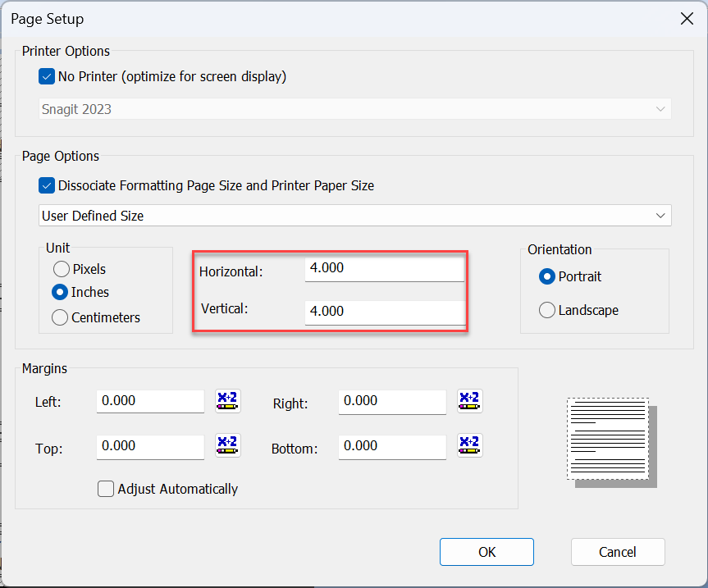Open the formula editor beside Bottom margin
Image resolution: width=708 pixels, height=588 pixels.
469,446
